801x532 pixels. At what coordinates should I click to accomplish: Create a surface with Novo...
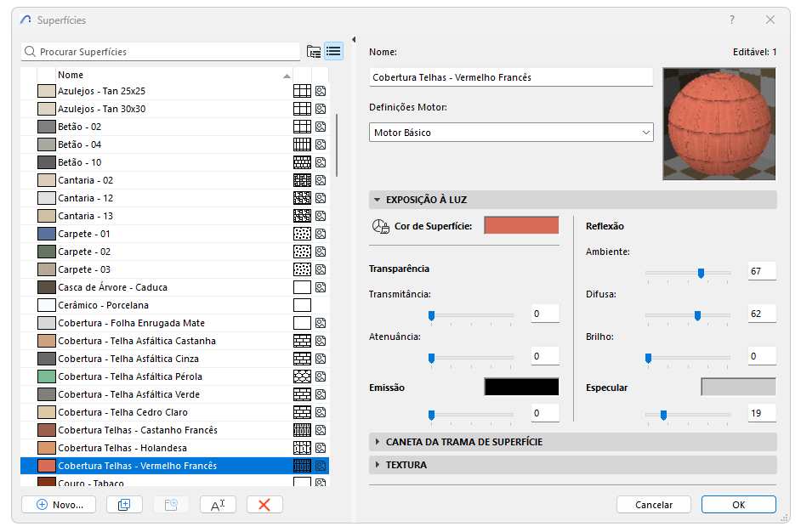[58, 504]
